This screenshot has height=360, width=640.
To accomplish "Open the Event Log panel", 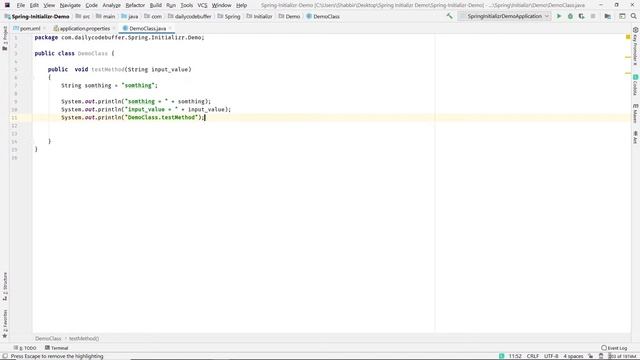I will [x=614, y=348].
